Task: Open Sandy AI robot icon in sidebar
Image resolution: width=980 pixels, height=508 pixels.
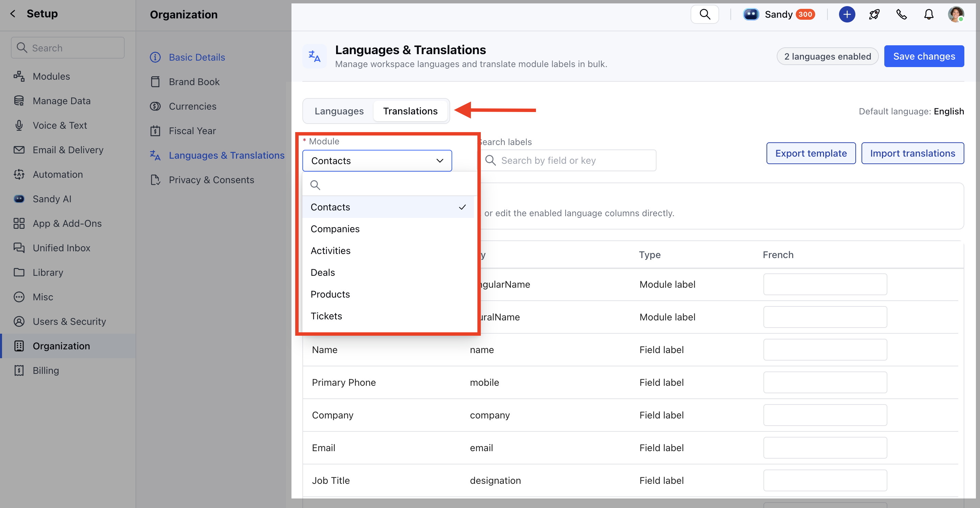Action: point(19,199)
